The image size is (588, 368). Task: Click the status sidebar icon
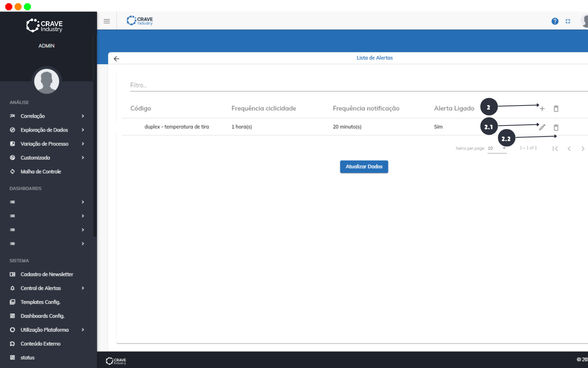click(12, 358)
